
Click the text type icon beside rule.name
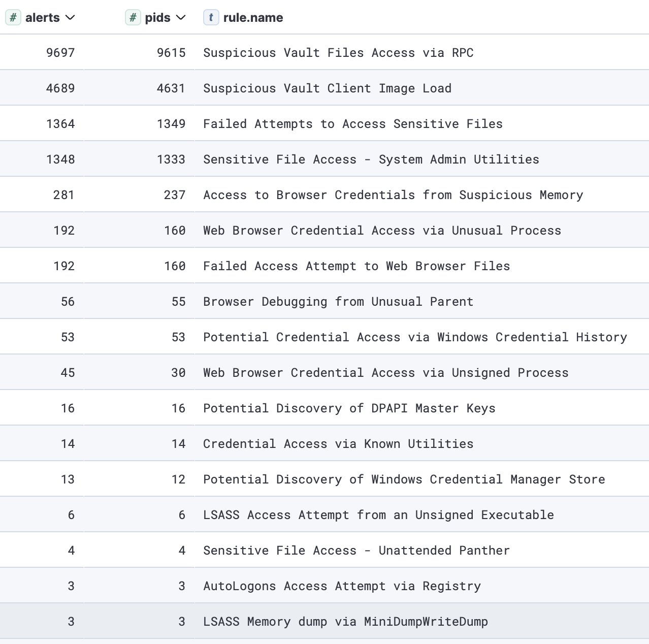coord(211,18)
